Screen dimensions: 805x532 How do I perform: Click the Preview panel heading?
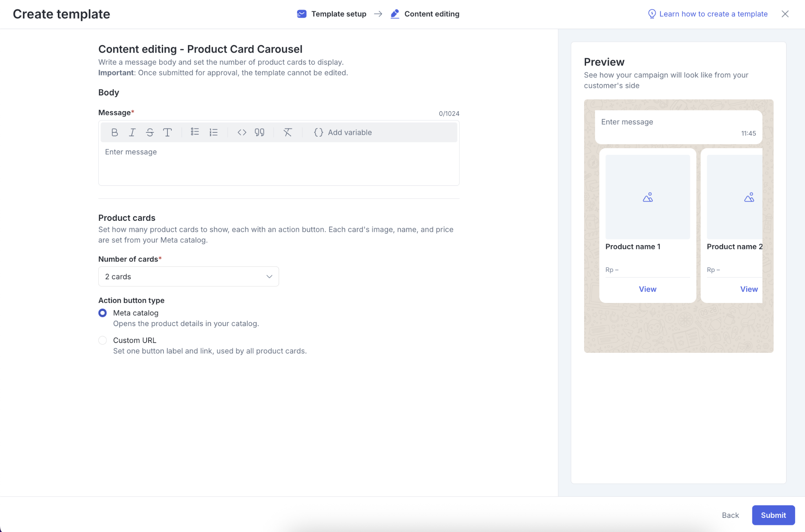tap(604, 62)
